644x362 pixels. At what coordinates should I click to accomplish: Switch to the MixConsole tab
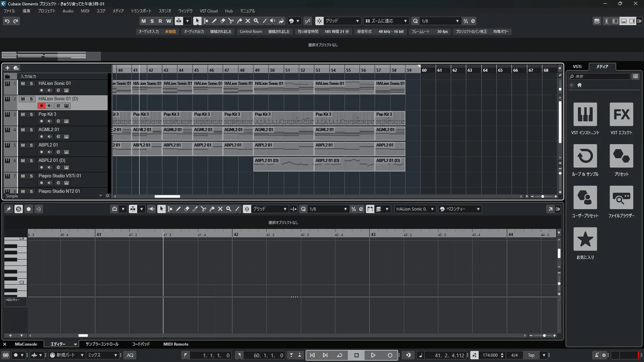26,344
